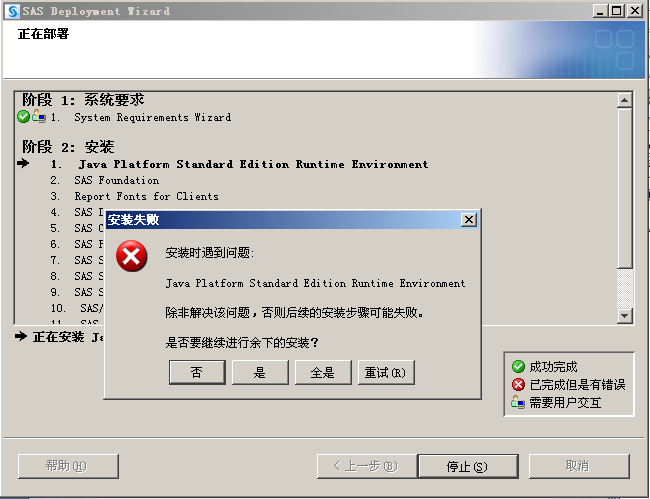Click red 已完成但是有错误 legend icon
The image size is (650, 499).
tap(518, 385)
